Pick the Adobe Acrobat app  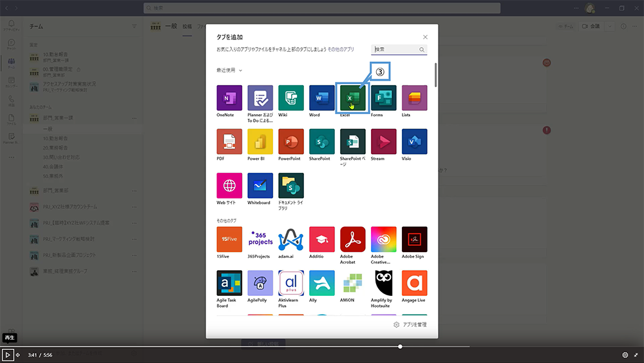(x=352, y=239)
